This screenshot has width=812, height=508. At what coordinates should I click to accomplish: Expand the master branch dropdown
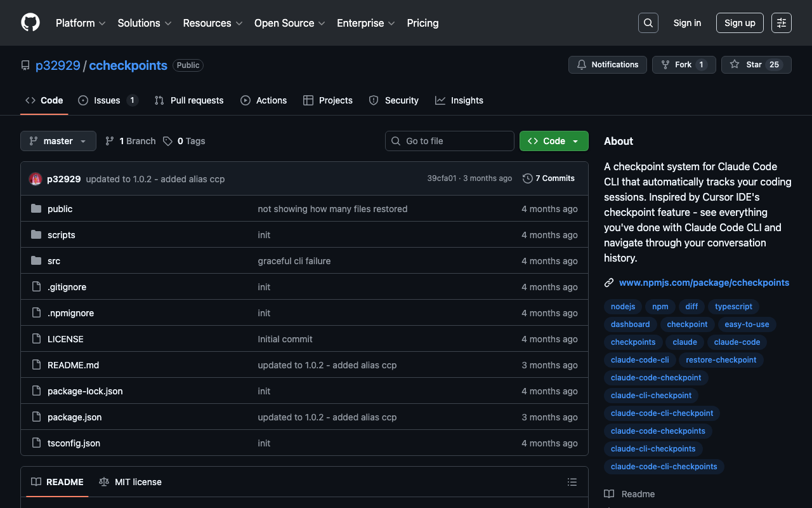tap(58, 141)
